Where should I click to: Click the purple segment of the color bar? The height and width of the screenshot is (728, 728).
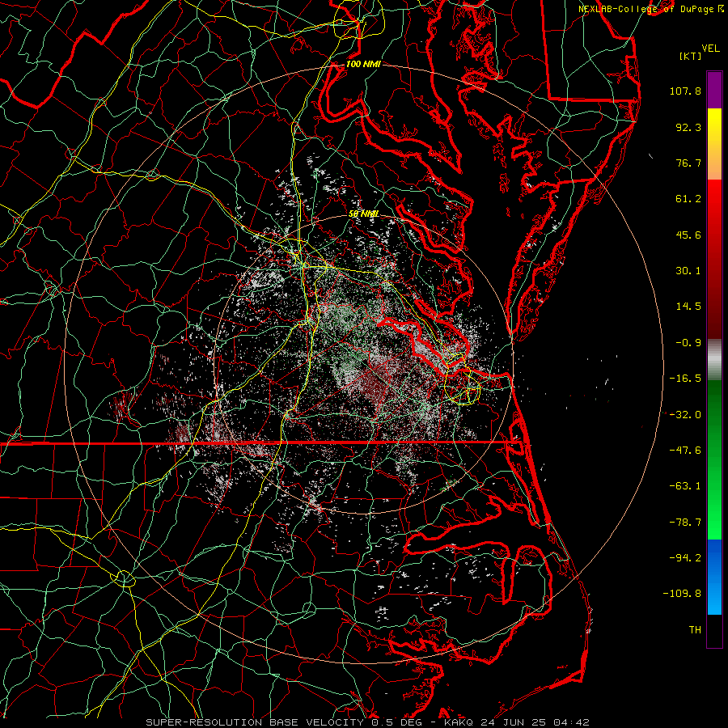coord(714,90)
